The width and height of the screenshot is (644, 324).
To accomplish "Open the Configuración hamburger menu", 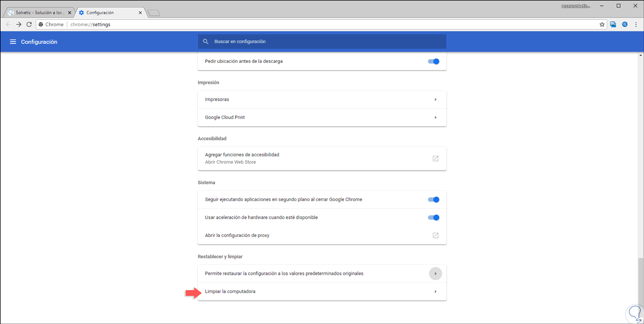I will click(13, 42).
